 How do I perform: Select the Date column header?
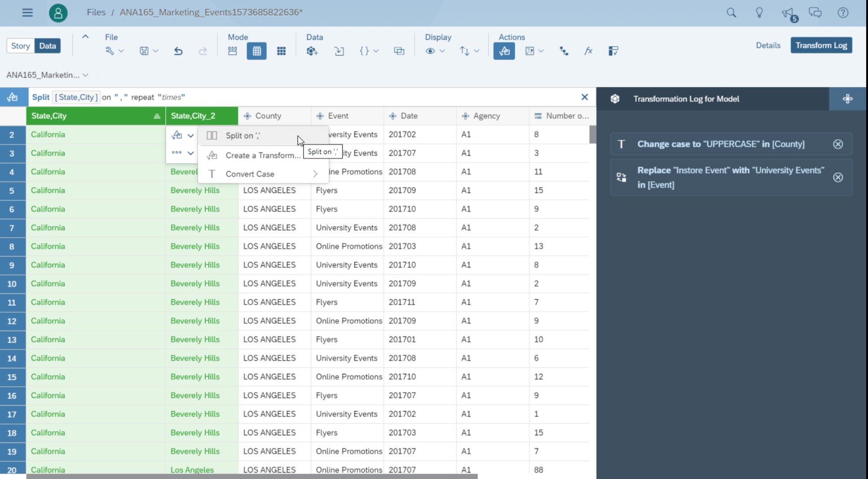coord(420,116)
